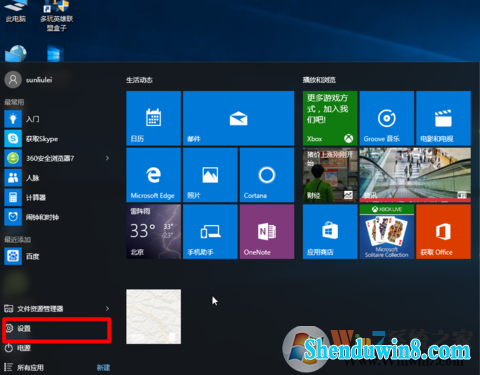Open the blue Windows logo desktop icon

[55, 53]
